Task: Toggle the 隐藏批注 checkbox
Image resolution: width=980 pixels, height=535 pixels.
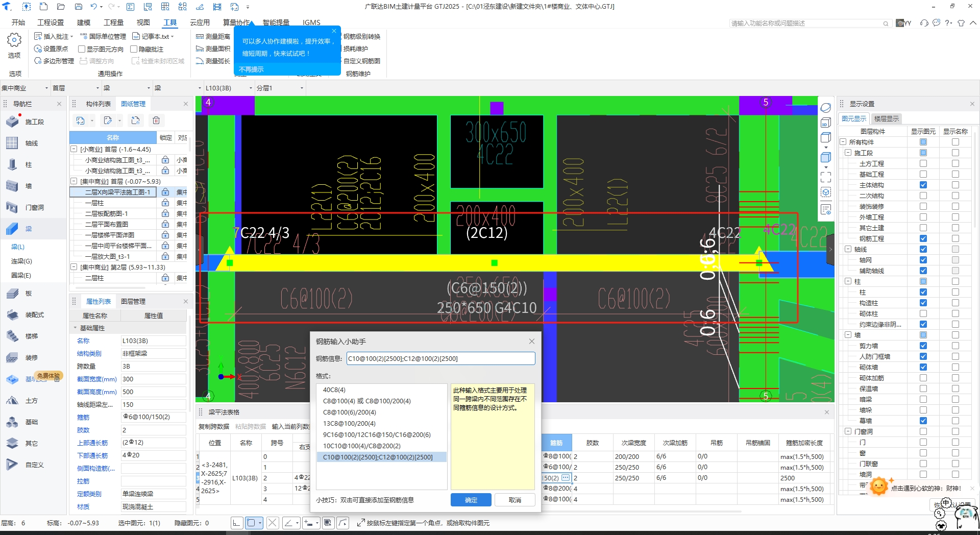Action: click(x=134, y=49)
